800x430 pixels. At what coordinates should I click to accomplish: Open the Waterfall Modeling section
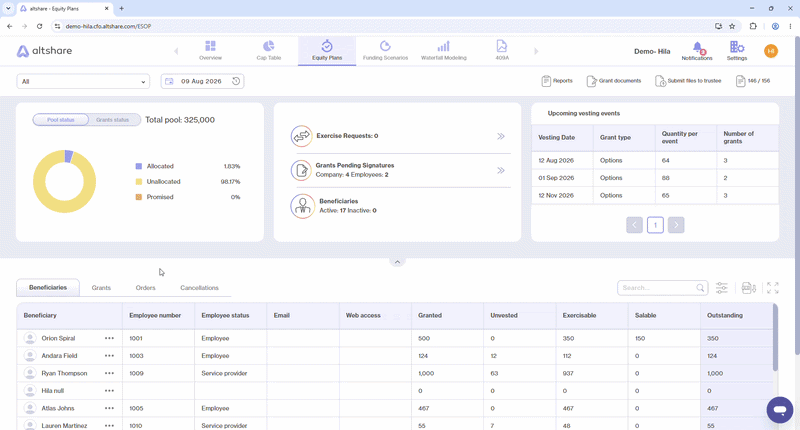point(443,50)
